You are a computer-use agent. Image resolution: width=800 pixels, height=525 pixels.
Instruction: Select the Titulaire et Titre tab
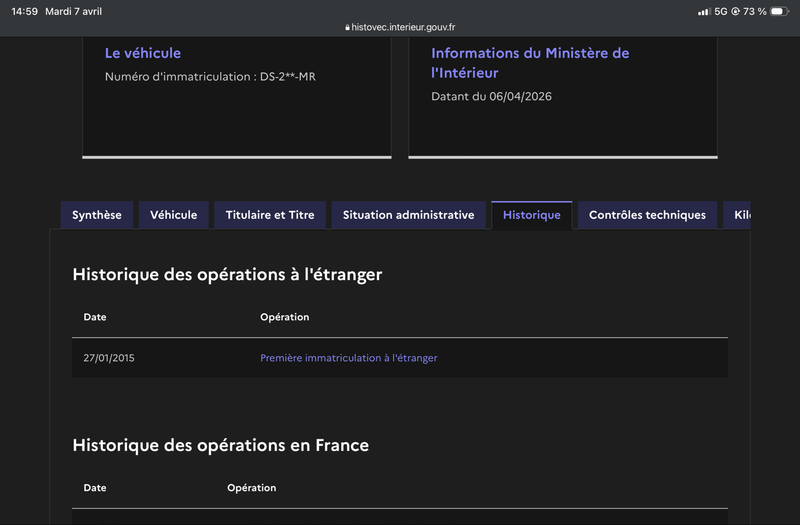tap(270, 215)
